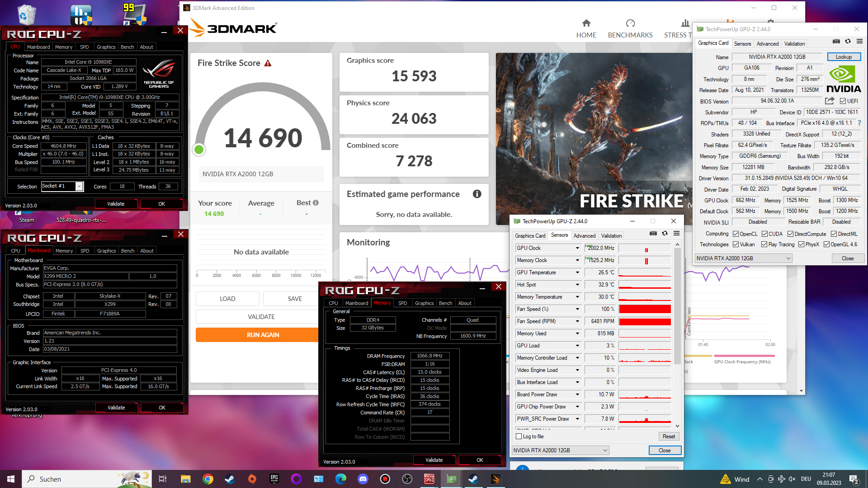Expand Hot Spot sensor dropdown
This screenshot has width=868, height=488.
coord(577,285)
